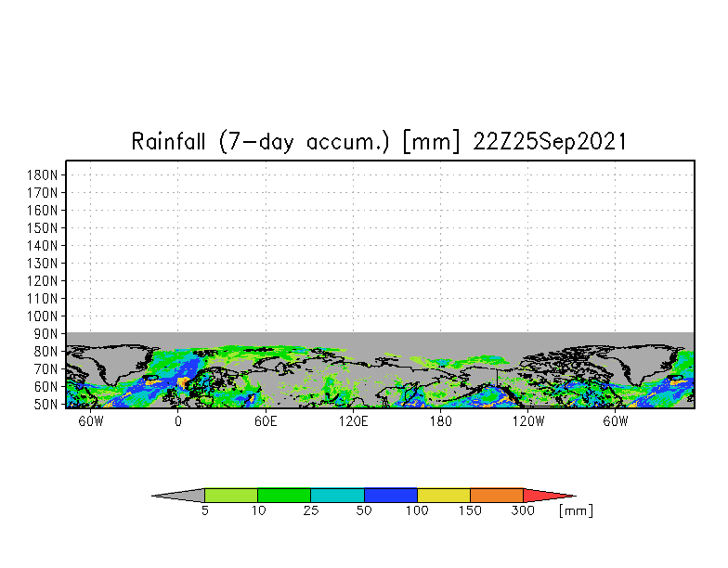Select the 170N latitude axis label
728x568 pixels.
pos(43,193)
